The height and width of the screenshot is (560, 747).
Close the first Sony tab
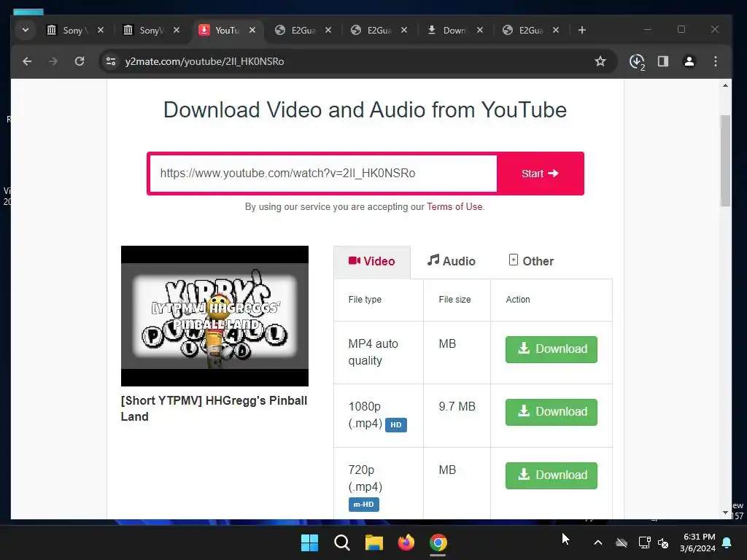click(x=101, y=30)
